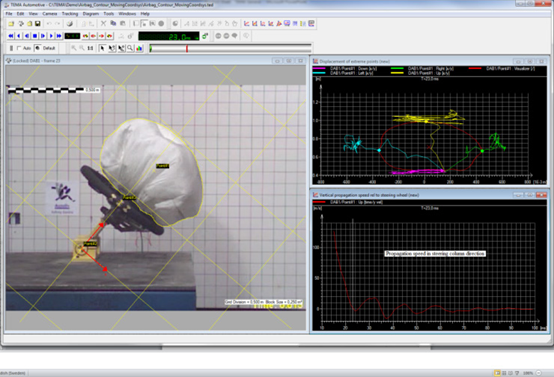
Task: Click the green time display field
Action: tap(169, 36)
